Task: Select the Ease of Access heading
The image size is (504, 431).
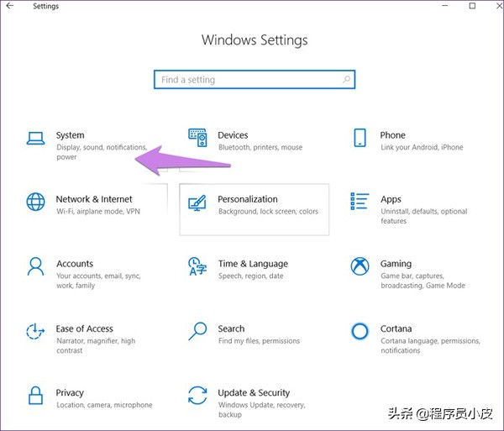Action: pyautogui.click(x=84, y=329)
